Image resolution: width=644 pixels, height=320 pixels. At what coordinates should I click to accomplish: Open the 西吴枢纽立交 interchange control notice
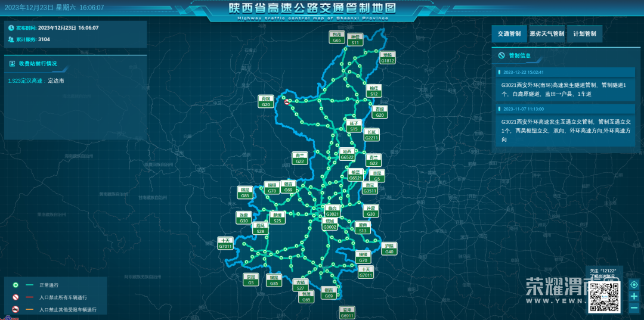pos(565,131)
